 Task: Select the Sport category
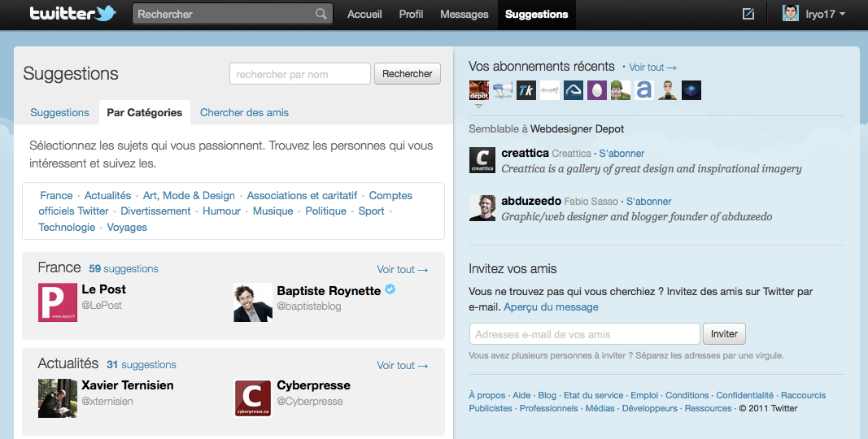point(371,211)
